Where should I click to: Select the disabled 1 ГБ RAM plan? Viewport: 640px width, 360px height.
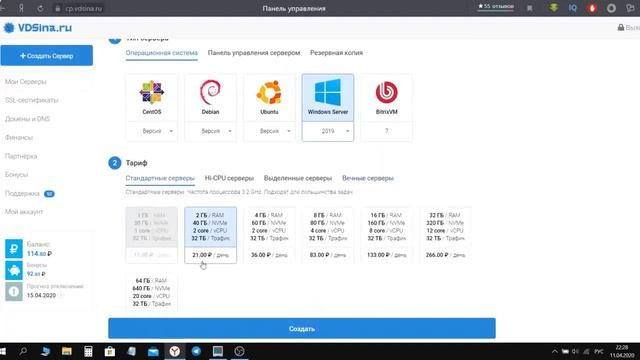pos(152,235)
